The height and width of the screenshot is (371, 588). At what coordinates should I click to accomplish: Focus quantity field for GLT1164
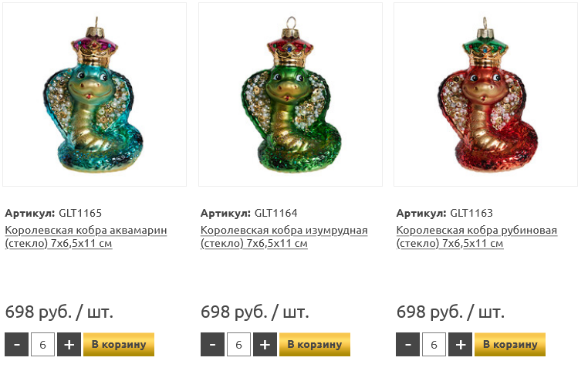pyautogui.click(x=238, y=345)
